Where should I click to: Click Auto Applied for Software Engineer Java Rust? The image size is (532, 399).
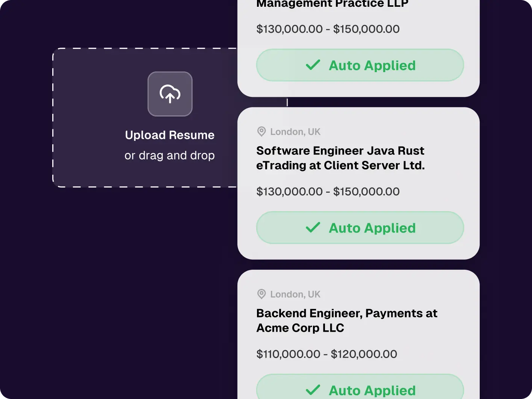(x=360, y=228)
